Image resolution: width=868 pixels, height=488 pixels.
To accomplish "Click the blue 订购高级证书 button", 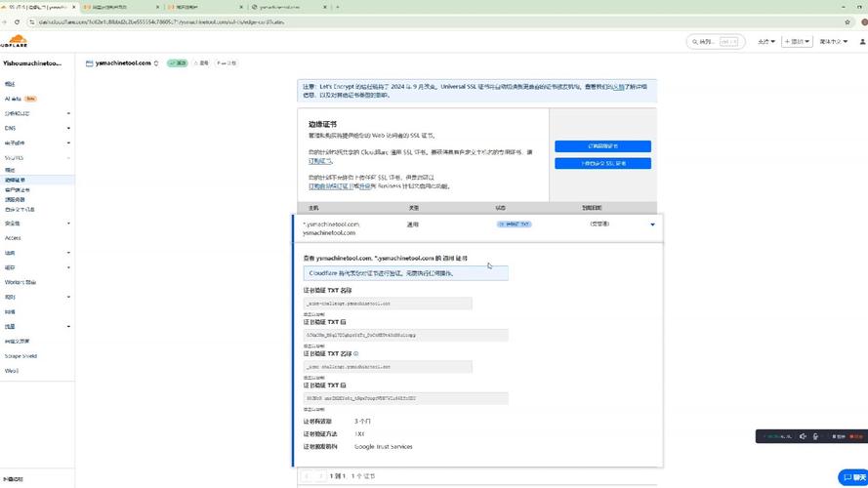I will 602,146.
